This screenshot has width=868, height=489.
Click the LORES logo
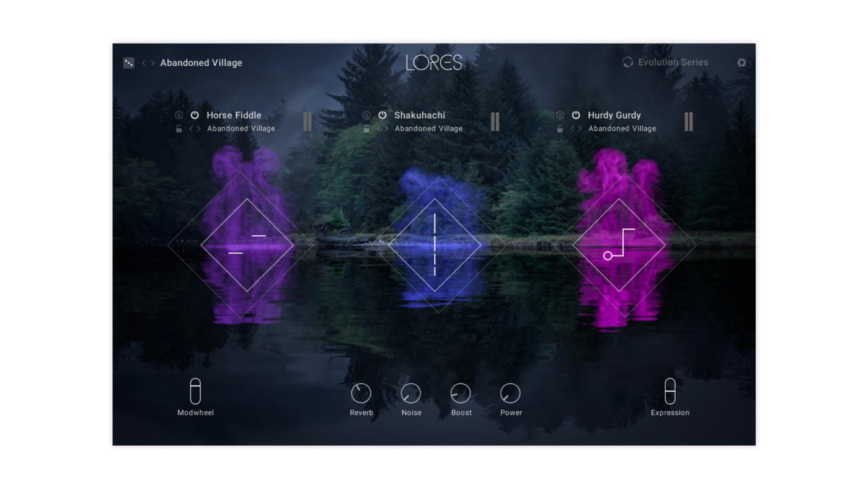pos(434,62)
